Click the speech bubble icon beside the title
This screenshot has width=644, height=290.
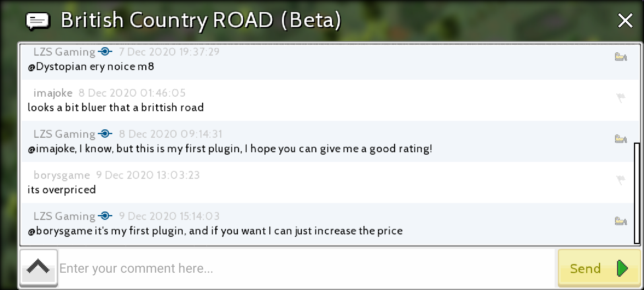pos(38,21)
